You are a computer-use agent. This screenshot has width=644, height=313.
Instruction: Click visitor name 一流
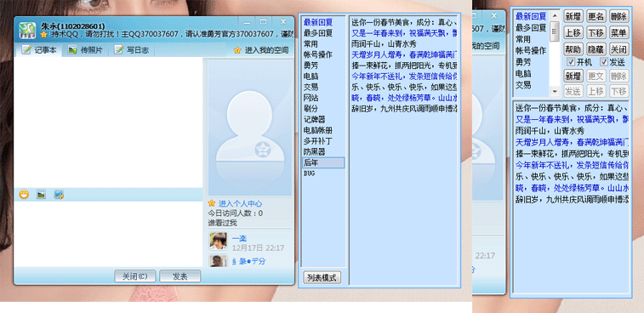click(239, 239)
